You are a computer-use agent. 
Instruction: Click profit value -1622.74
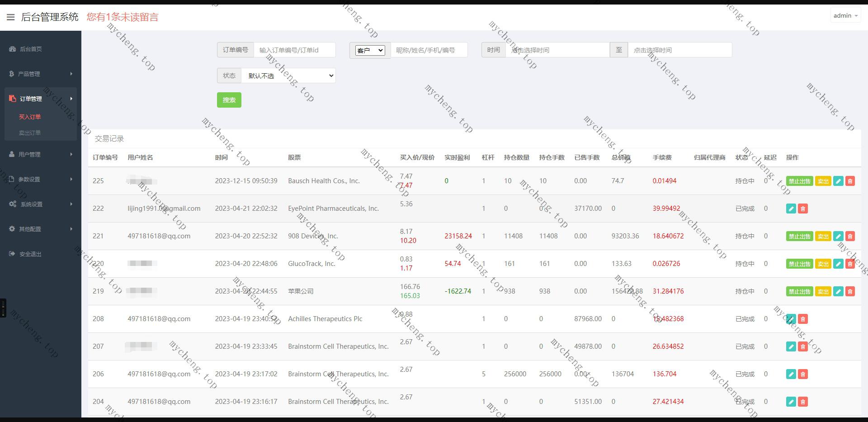[x=458, y=291]
